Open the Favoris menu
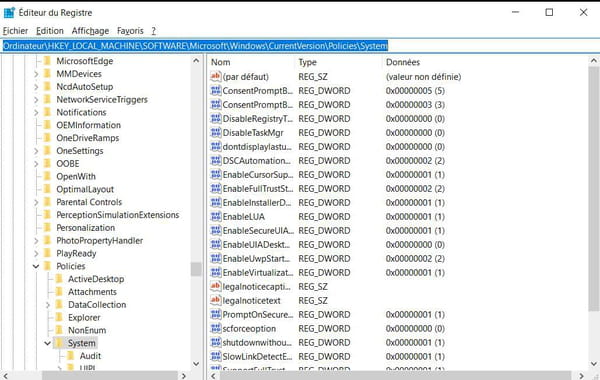Screen dimensions: 600x380 tap(130, 31)
